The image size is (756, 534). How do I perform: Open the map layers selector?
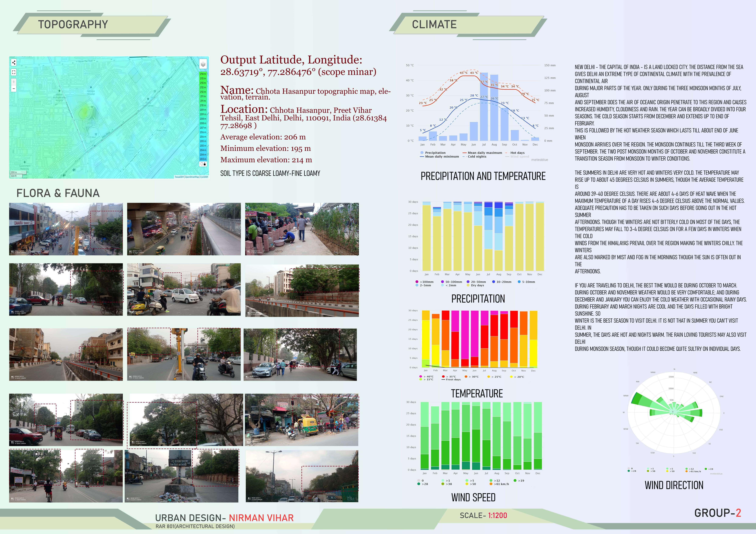click(203, 64)
